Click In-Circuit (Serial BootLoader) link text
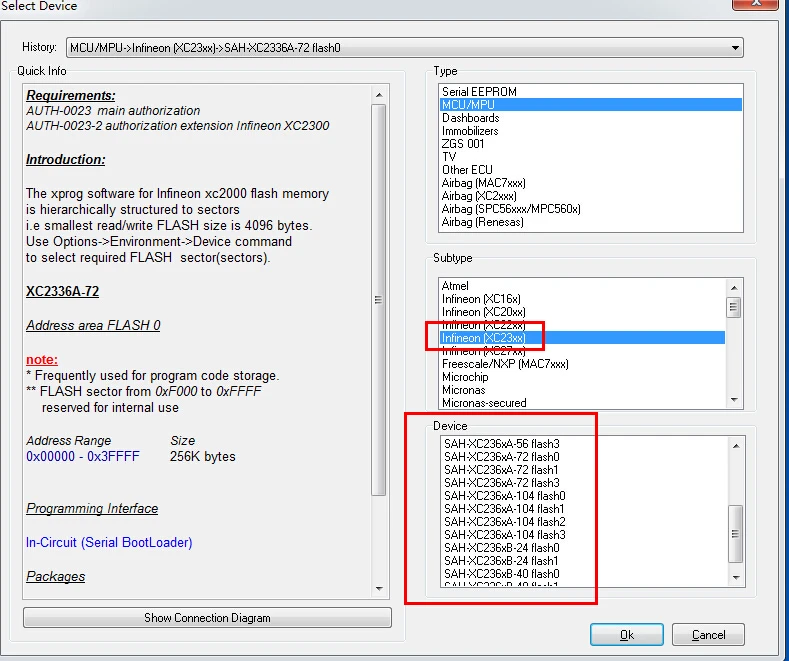Viewport: 789px width, 661px height. coord(109,542)
